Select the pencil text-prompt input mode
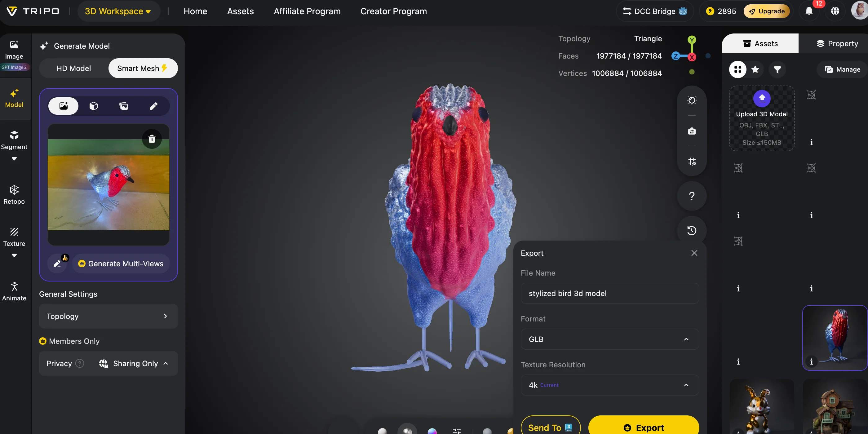Image resolution: width=868 pixels, height=434 pixels. (x=153, y=106)
